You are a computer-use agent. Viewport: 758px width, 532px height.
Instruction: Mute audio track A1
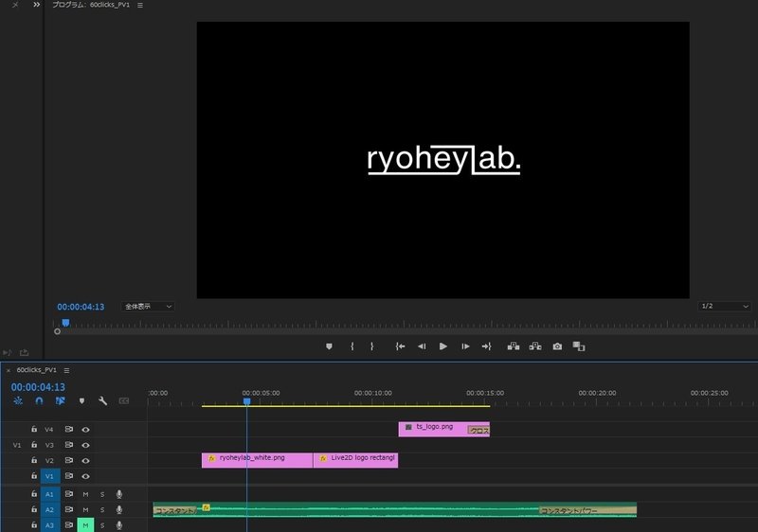tap(85, 494)
